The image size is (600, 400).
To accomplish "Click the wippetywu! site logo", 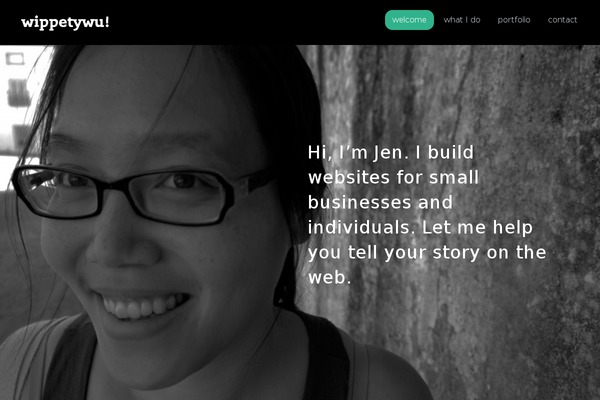I will click(x=65, y=22).
